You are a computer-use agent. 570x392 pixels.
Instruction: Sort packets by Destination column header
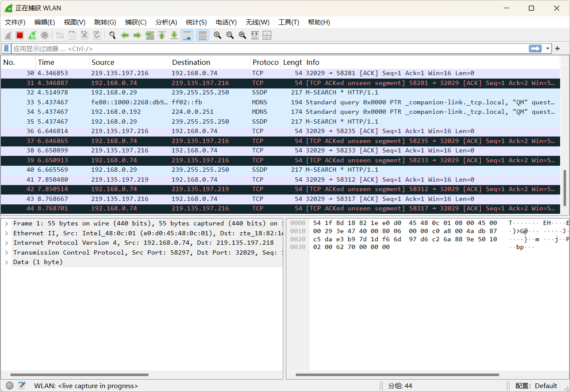[x=210, y=62]
